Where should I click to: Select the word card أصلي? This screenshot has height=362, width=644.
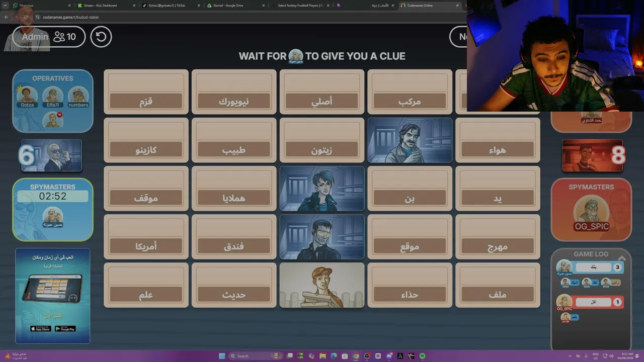click(322, 92)
